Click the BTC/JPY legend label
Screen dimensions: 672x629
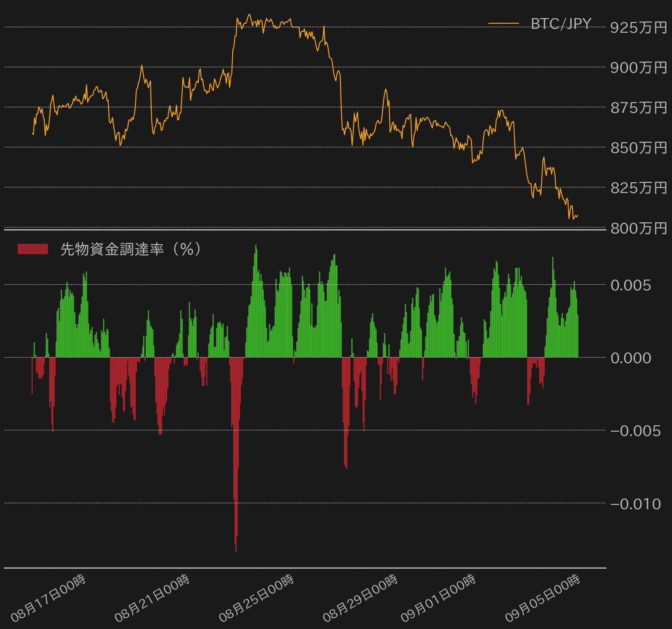(x=561, y=24)
